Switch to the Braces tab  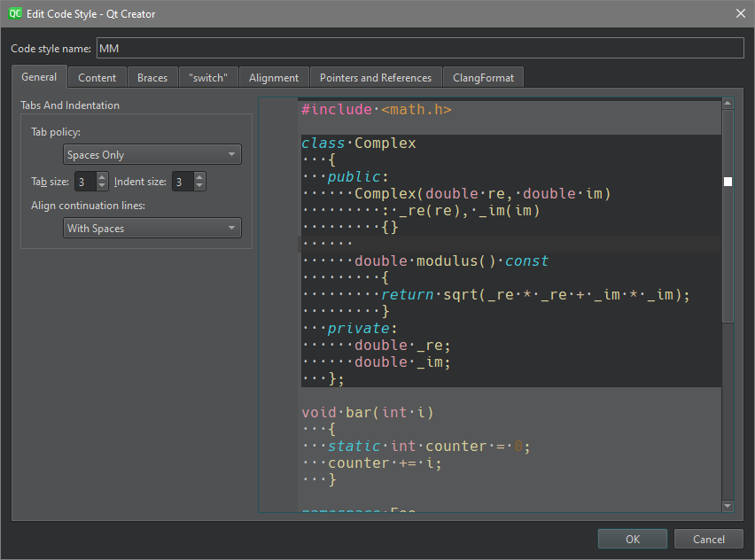coord(152,78)
